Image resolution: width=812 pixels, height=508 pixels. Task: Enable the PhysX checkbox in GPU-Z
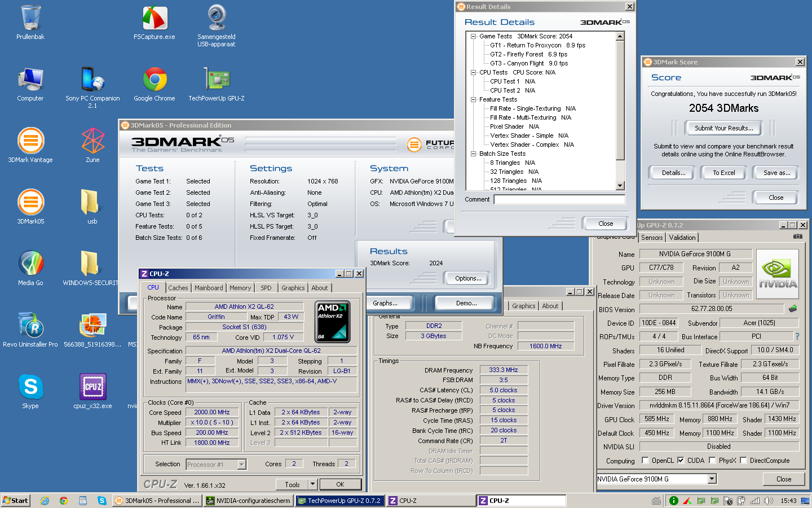[712, 461]
